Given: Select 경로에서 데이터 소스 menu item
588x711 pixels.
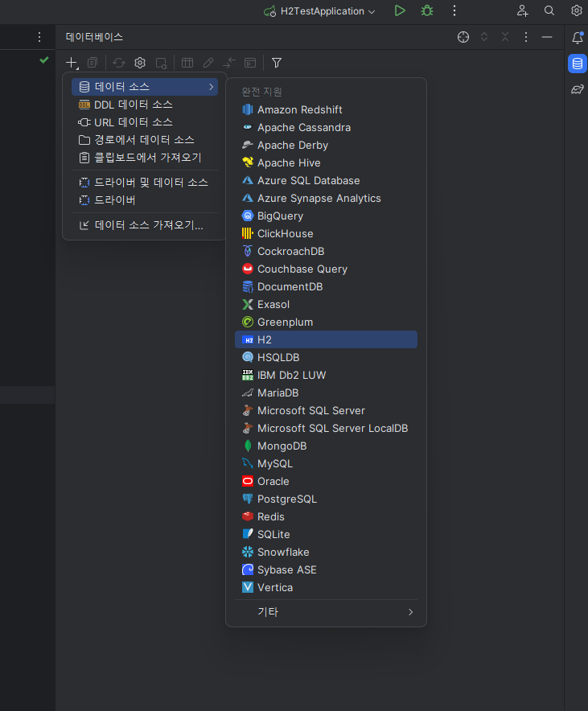Looking at the screenshot, I should [145, 140].
